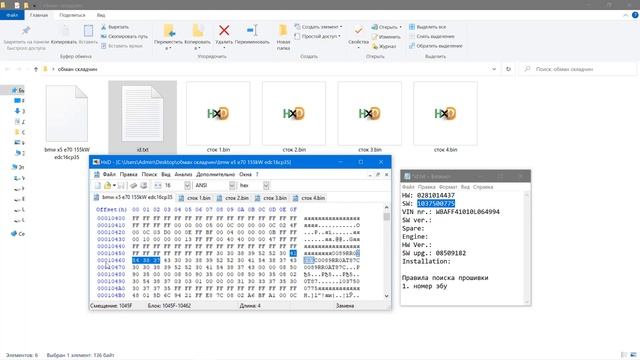Click the red Удалить (Delete) icon

pyautogui.click(x=224, y=31)
